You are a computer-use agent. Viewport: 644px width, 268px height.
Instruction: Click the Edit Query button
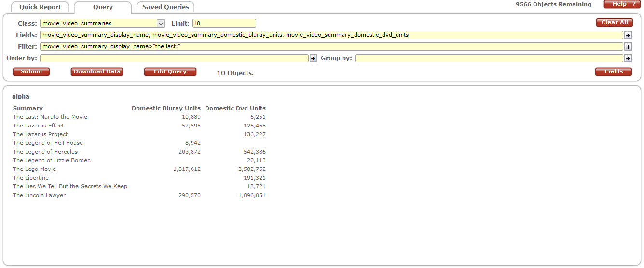pos(170,71)
